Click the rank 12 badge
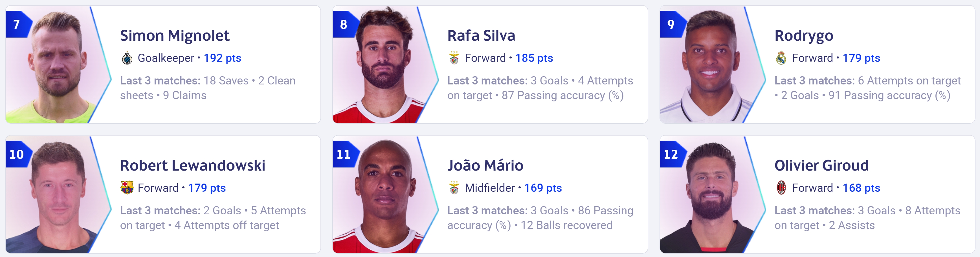The height and width of the screenshot is (257, 980). point(671,154)
